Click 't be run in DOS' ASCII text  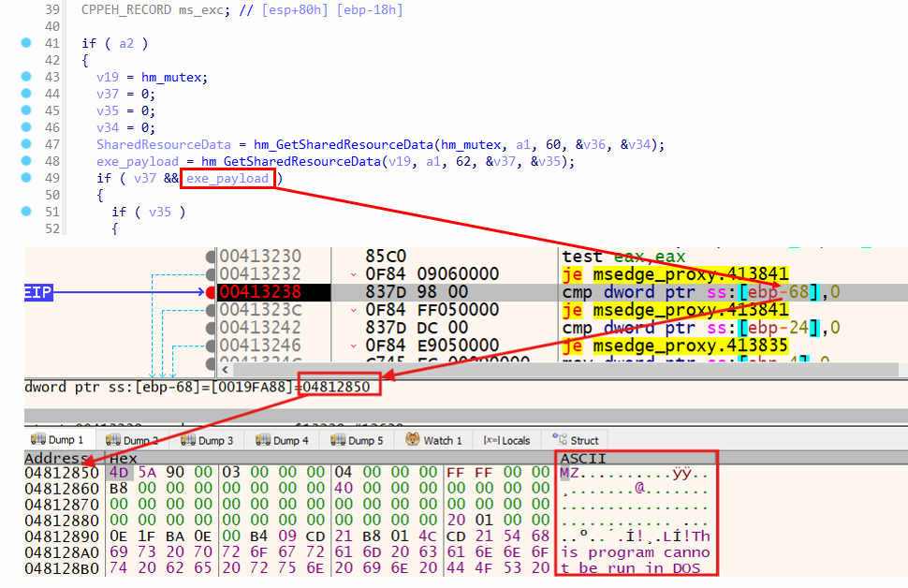coord(631,568)
